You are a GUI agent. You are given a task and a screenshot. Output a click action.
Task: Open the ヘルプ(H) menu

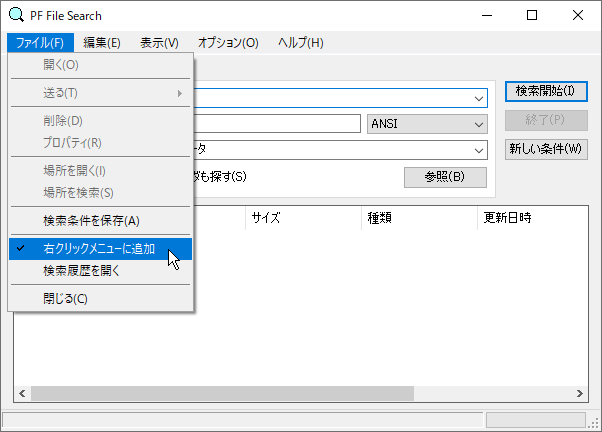pyautogui.click(x=301, y=42)
